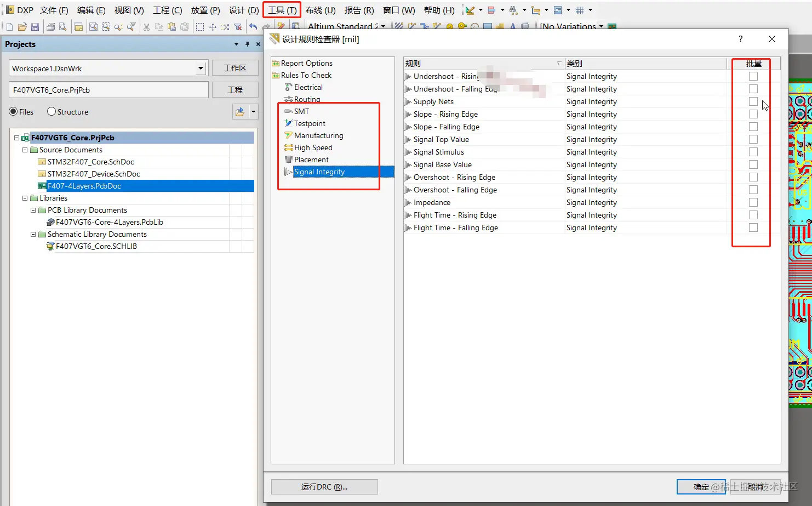Open the 编辑 (E) menu

click(91, 10)
